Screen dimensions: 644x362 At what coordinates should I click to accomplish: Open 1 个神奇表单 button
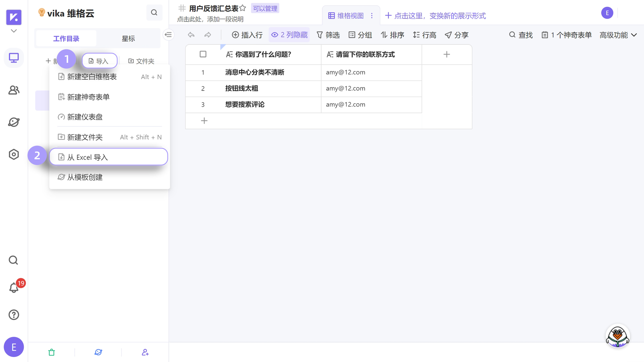click(566, 35)
